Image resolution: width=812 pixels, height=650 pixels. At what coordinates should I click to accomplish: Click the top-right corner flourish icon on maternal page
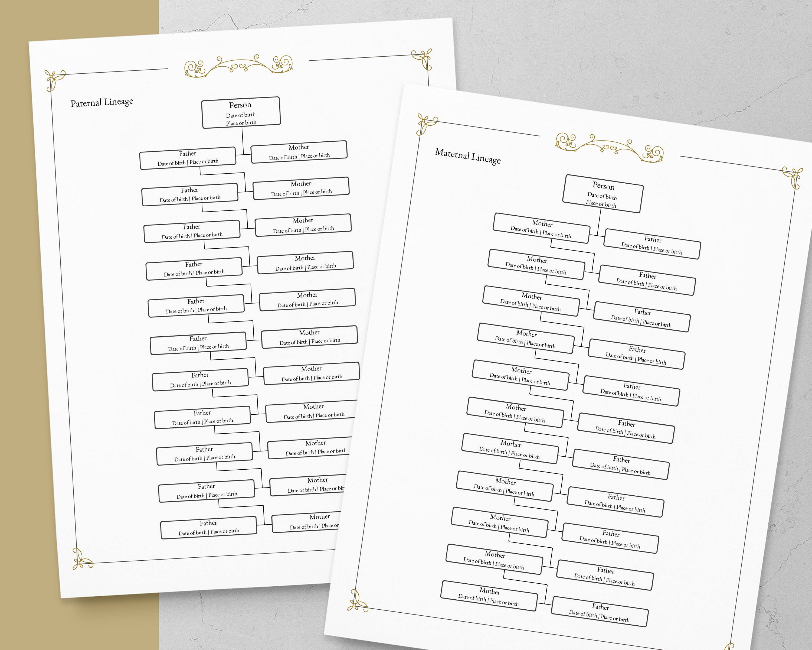[789, 182]
